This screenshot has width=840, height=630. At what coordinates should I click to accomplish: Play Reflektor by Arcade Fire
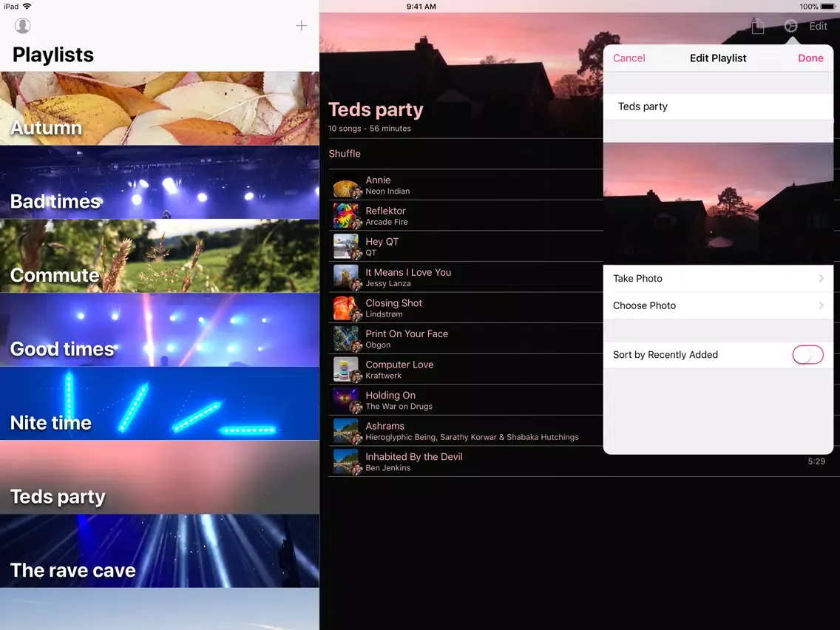click(x=465, y=216)
